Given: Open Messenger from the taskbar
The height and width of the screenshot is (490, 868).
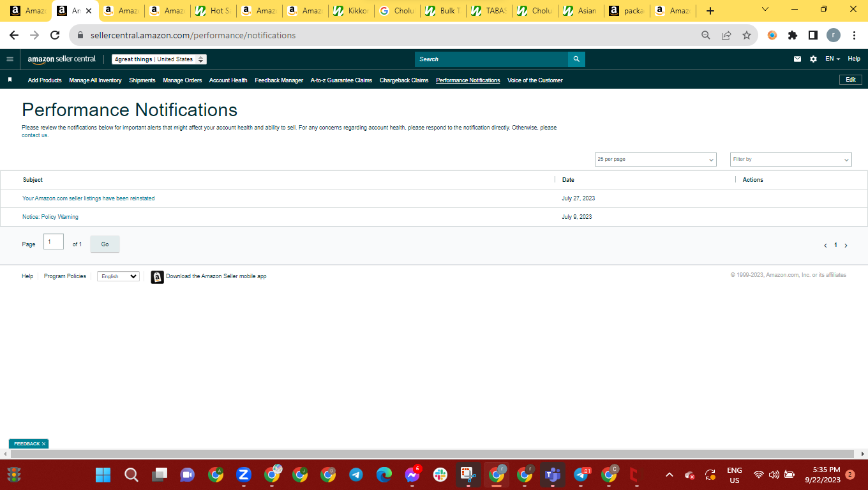Looking at the screenshot, I should [x=412, y=475].
